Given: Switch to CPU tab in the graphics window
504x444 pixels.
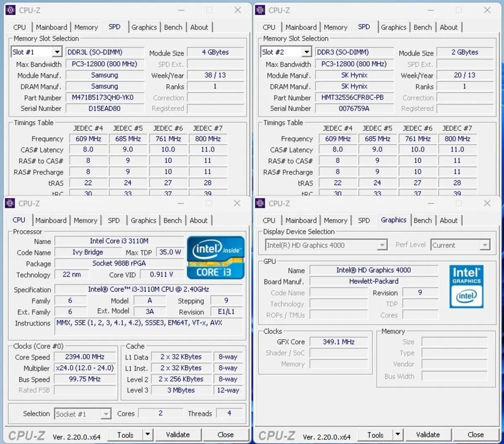Looking at the screenshot, I should tap(269, 221).
